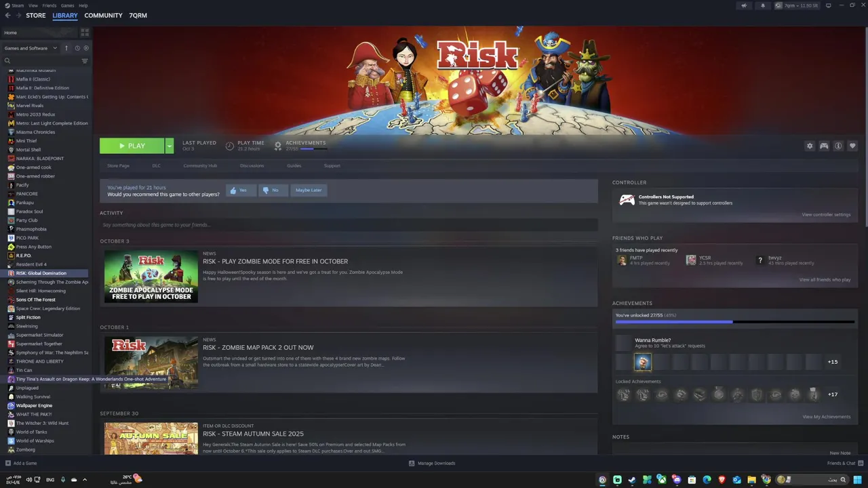The image size is (868, 488).
Task: Open the 7QRM profile tab
Action: 138,15
